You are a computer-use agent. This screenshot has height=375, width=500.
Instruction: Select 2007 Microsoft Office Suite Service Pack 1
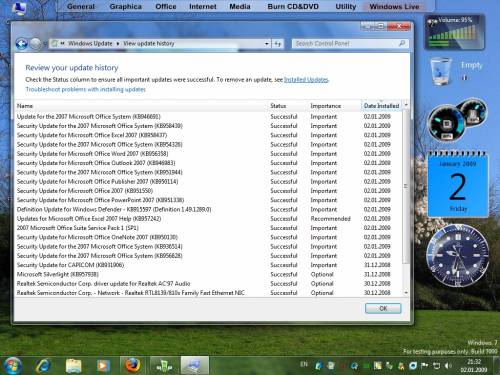coord(208,228)
